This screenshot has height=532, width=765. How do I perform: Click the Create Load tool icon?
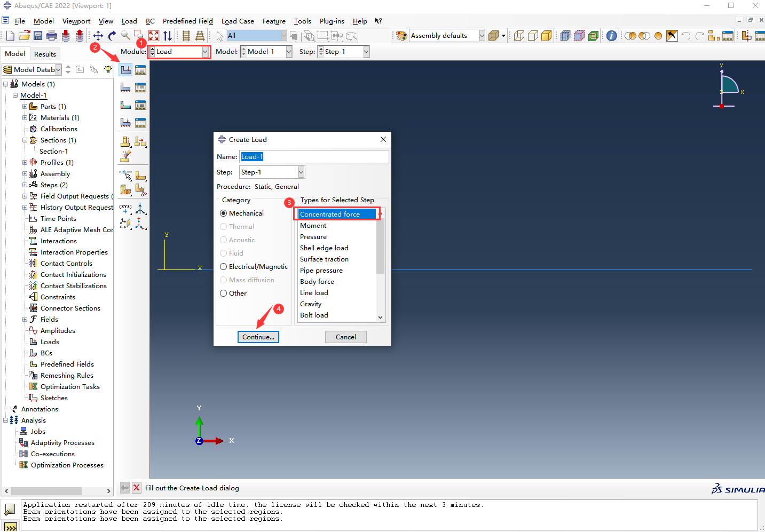coord(125,70)
